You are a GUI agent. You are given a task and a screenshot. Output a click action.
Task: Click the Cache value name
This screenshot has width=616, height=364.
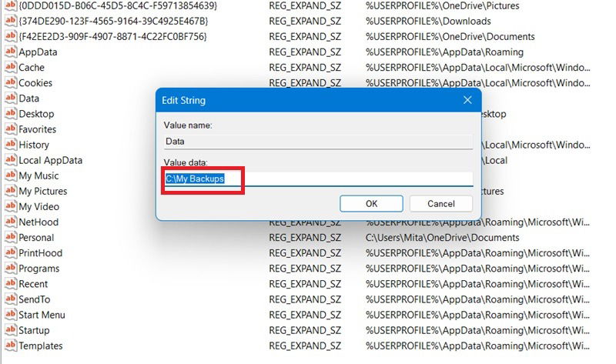32,68
